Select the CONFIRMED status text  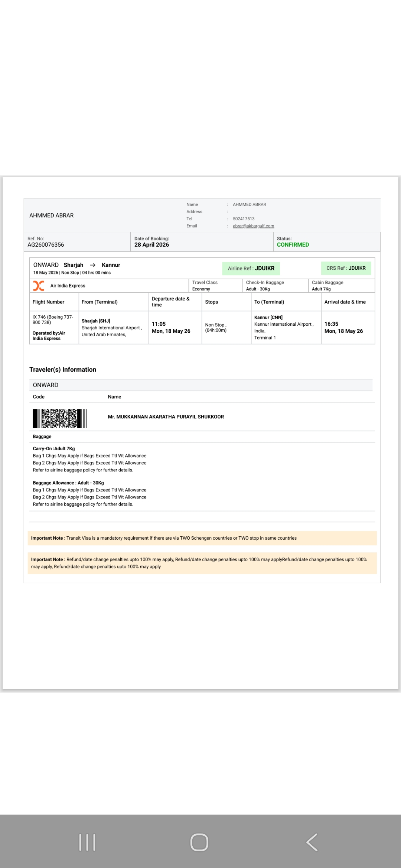click(x=293, y=245)
